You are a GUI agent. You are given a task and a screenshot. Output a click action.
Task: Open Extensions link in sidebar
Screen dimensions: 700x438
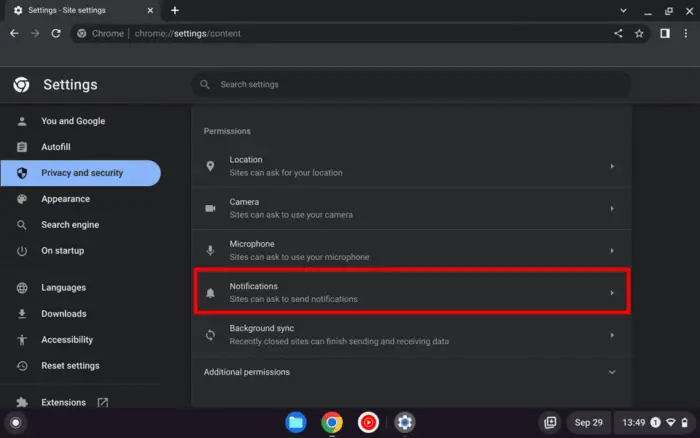pos(80,402)
